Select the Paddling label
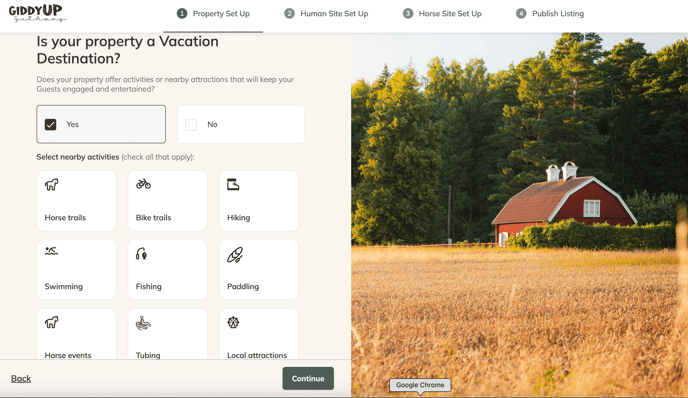The image size is (688, 398). tap(243, 287)
